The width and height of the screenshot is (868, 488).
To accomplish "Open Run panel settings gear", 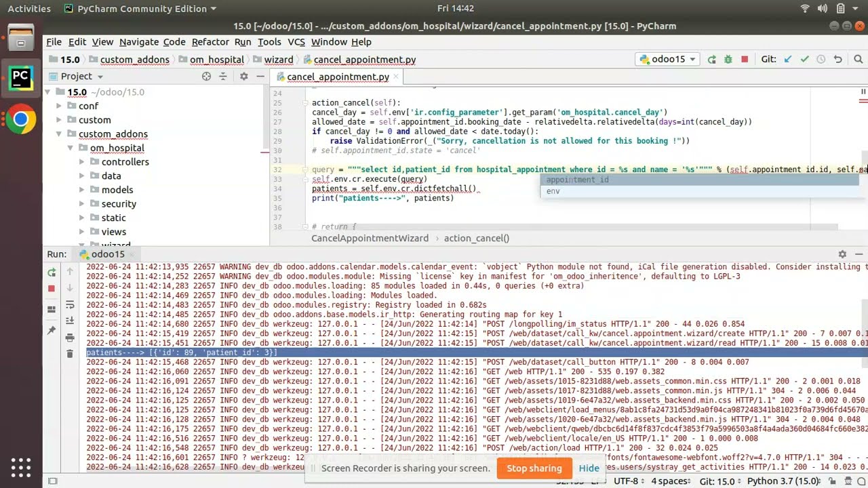I will pyautogui.click(x=842, y=254).
